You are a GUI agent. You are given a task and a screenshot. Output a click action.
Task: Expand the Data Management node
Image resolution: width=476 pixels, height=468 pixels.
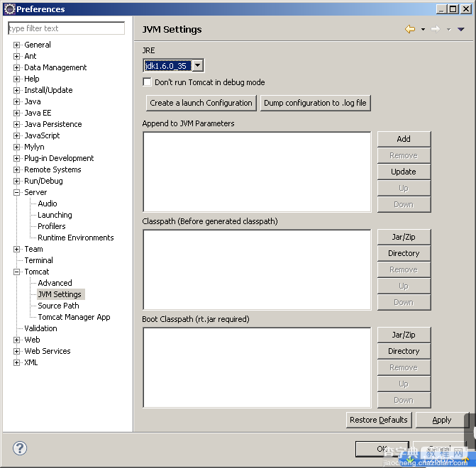coord(17,67)
